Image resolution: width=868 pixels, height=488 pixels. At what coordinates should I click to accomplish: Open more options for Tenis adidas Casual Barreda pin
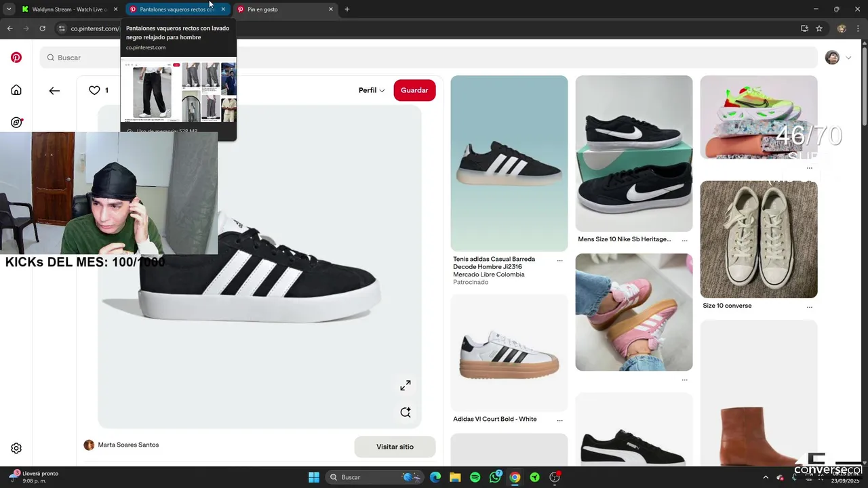pos(559,260)
